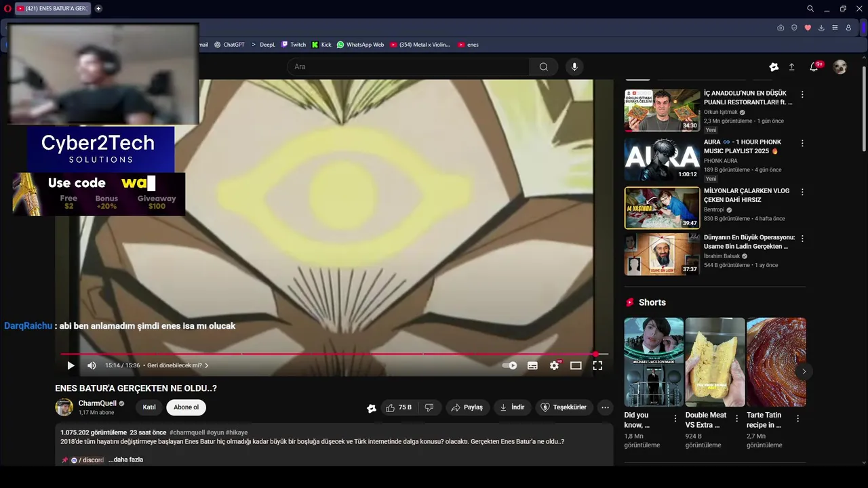Image resolution: width=868 pixels, height=488 pixels.
Task: Switch to theater mode
Action: [576, 365]
